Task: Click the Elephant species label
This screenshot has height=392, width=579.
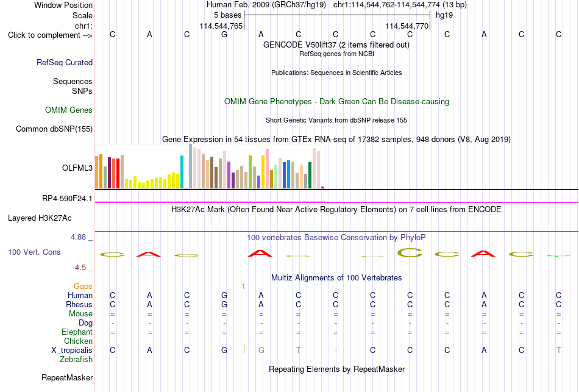Action: click(77, 332)
